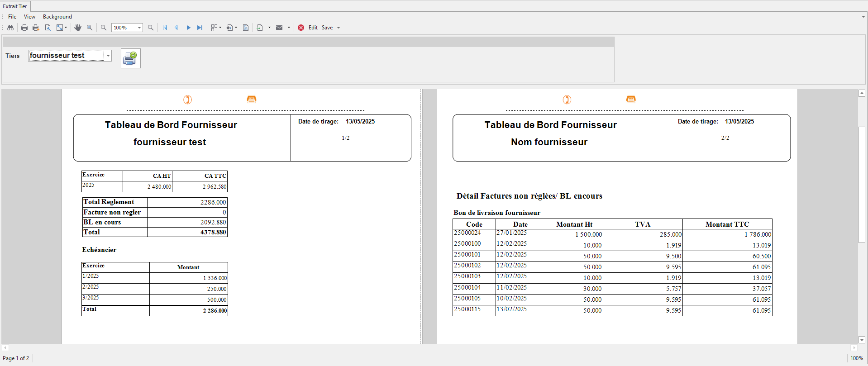Open the File menu

click(x=12, y=17)
